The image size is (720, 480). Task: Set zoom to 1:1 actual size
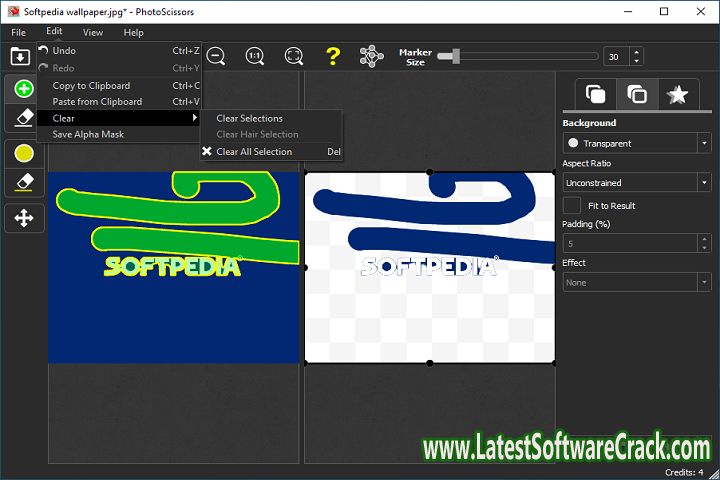pyautogui.click(x=255, y=57)
